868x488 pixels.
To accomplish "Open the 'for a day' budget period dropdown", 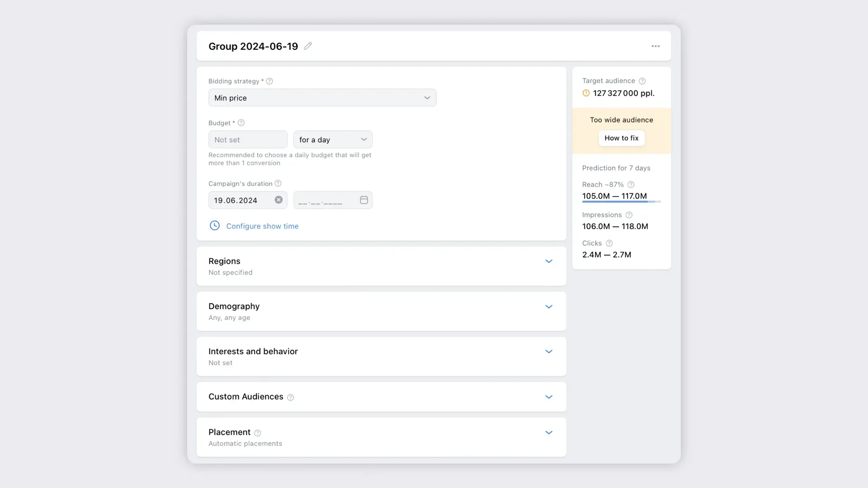I will tap(332, 140).
